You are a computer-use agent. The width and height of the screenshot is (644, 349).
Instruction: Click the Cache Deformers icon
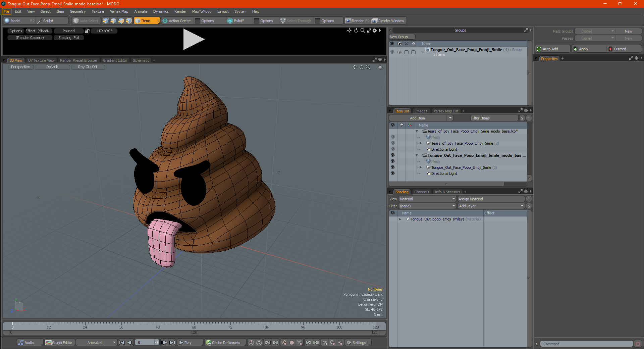(x=209, y=343)
